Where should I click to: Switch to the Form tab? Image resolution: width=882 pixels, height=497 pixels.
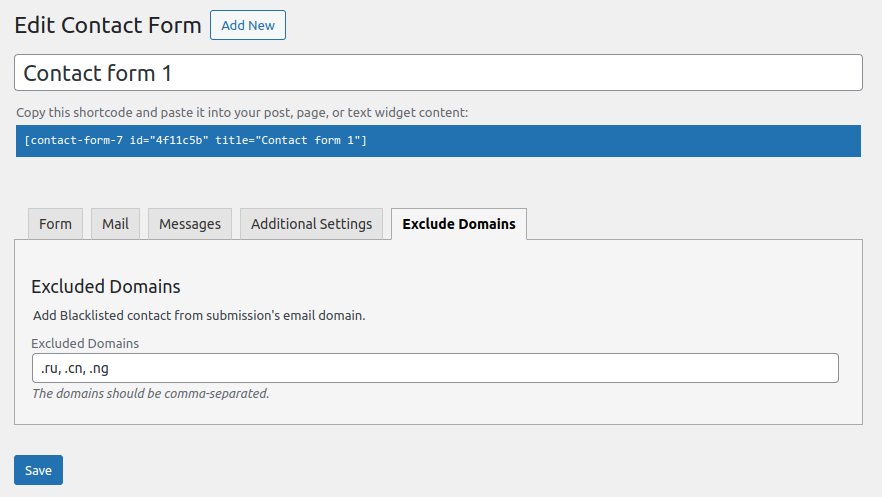pos(55,224)
